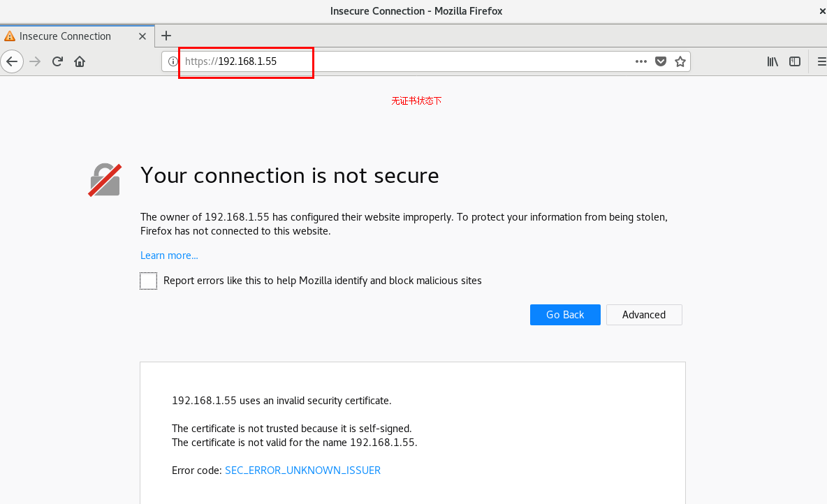The height and width of the screenshot is (504, 827).
Task: Click 'uses an invalid security certificate' text
Action: [316, 401]
